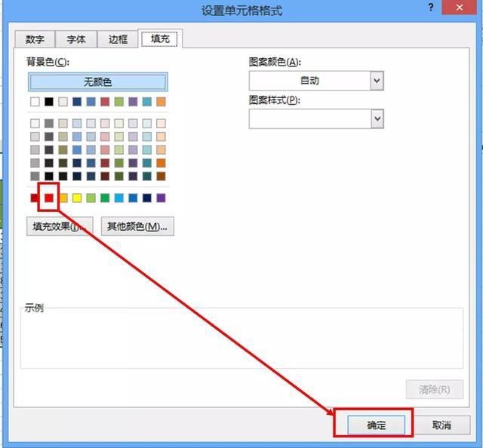The image size is (483, 448).
Task: Choose dark blue swatch in top theme row
Action: pos(77,102)
